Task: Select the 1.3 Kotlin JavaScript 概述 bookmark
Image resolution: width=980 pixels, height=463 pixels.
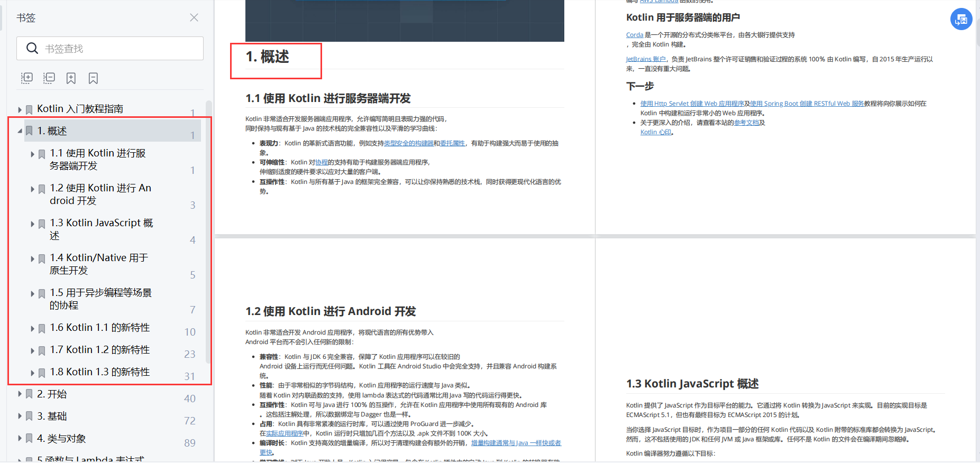Action: [x=102, y=229]
